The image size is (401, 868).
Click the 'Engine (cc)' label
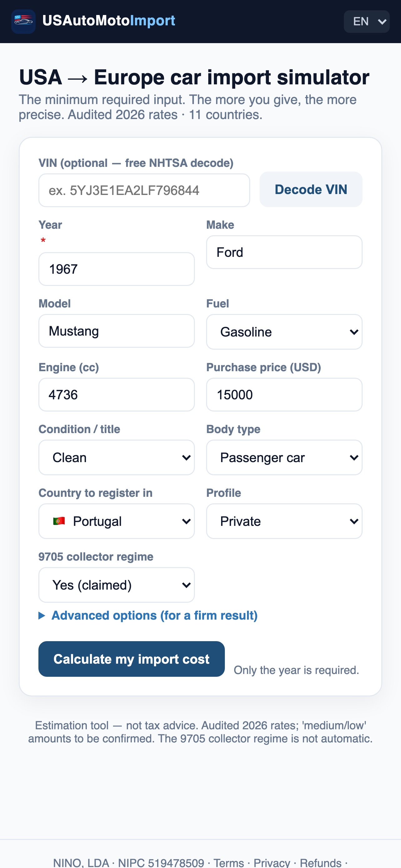click(69, 367)
